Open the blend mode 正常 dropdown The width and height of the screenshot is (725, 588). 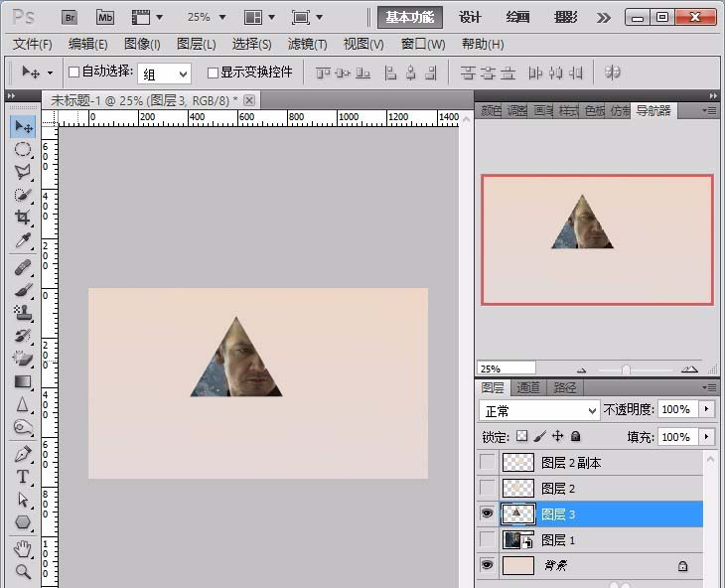539,410
